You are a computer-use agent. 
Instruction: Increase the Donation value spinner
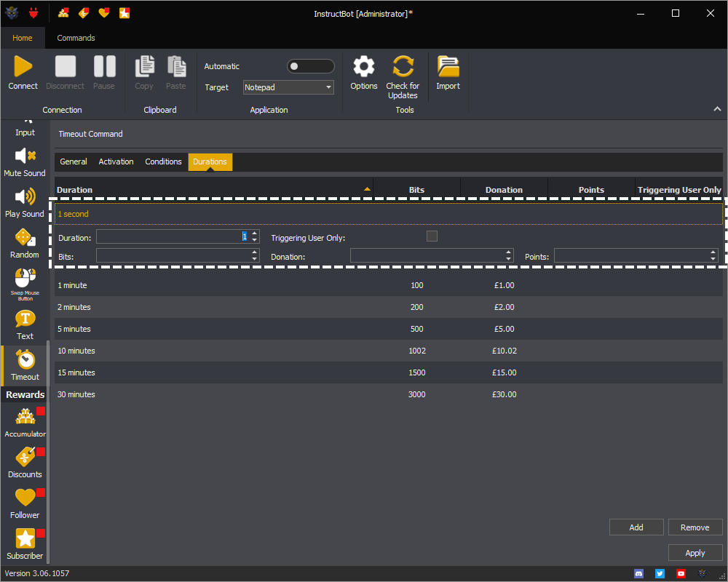508,252
